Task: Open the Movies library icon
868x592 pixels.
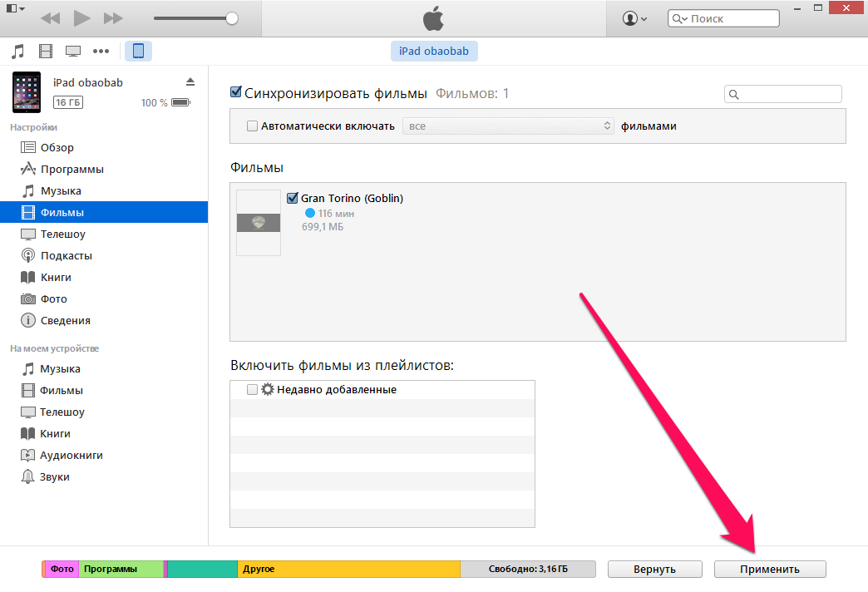Action: click(46, 52)
